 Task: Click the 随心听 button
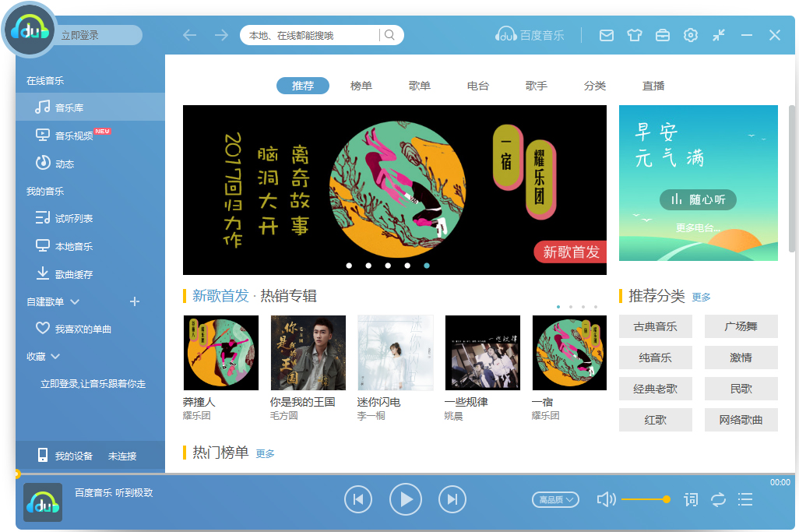(698, 199)
